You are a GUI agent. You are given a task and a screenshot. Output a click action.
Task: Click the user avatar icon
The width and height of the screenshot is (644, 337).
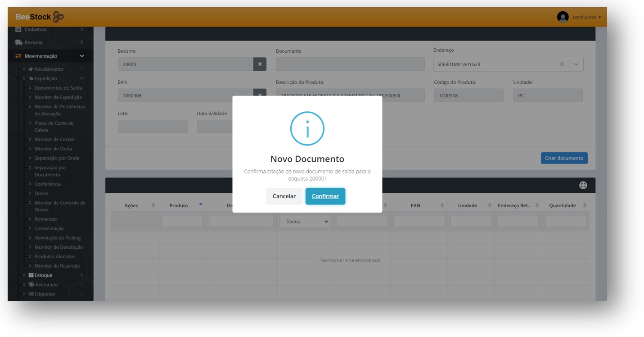(x=563, y=17)
